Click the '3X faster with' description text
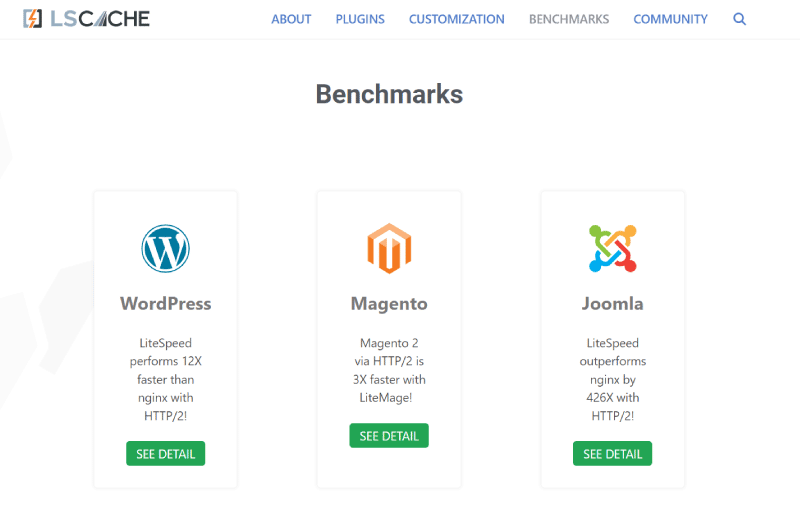 tap(389, 380)
